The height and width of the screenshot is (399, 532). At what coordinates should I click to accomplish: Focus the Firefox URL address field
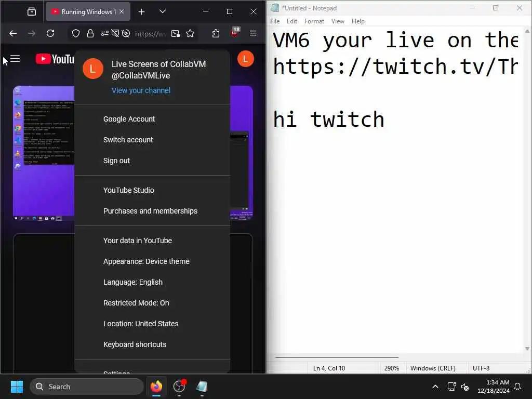point(151,34)
